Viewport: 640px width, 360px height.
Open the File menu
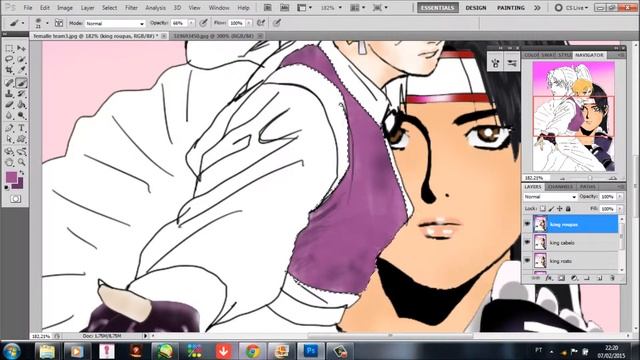pyautogui.click(x=28, y=8)
